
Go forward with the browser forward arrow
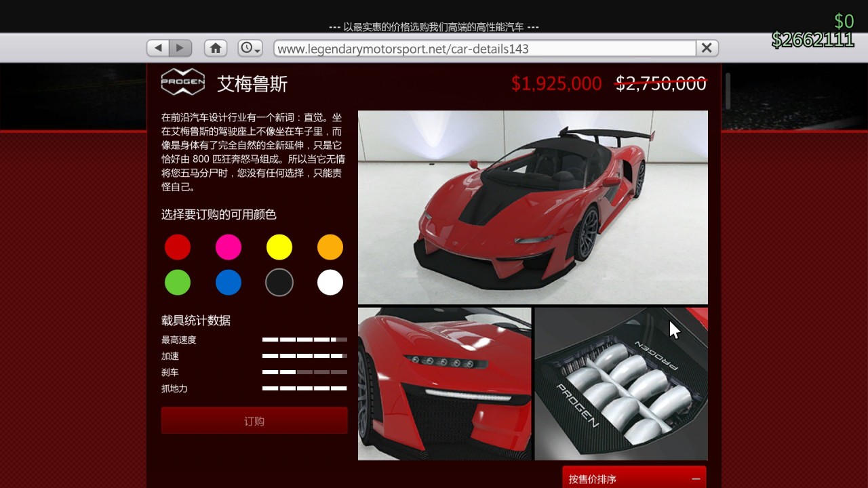(x=180, y=48)
